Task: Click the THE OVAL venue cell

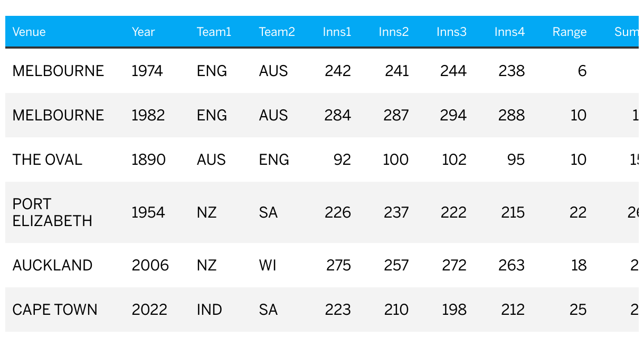Action: tap(48, 160)
